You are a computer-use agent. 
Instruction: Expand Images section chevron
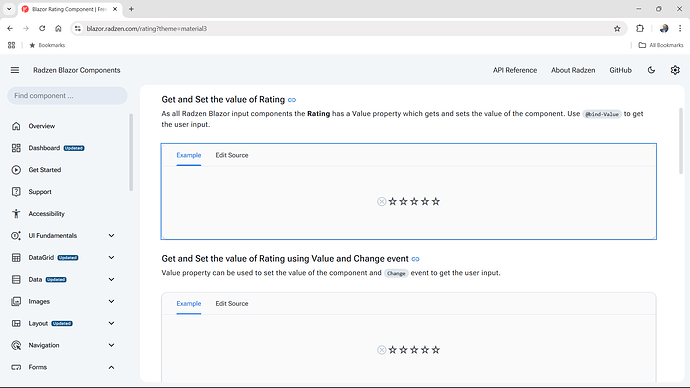coord(111,301)
